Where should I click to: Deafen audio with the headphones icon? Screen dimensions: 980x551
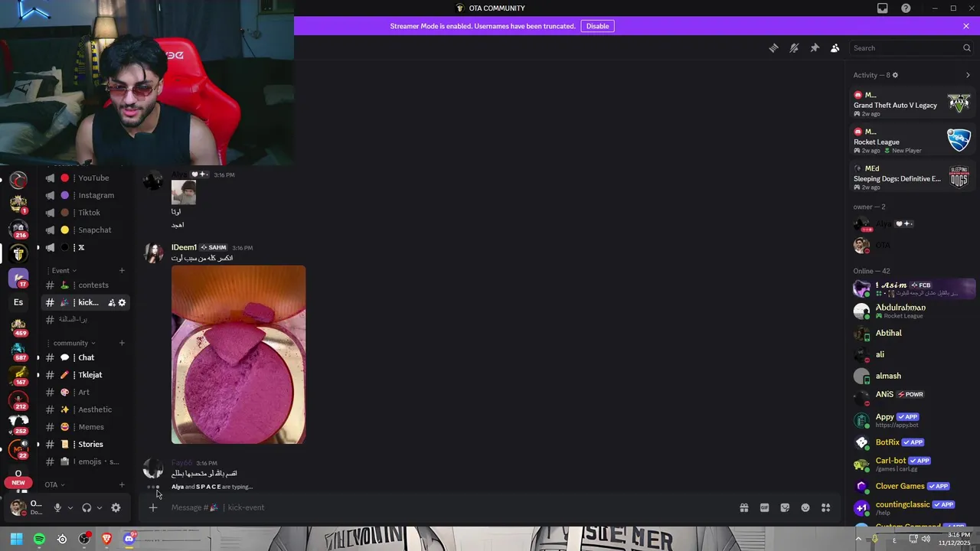(87, 507)
